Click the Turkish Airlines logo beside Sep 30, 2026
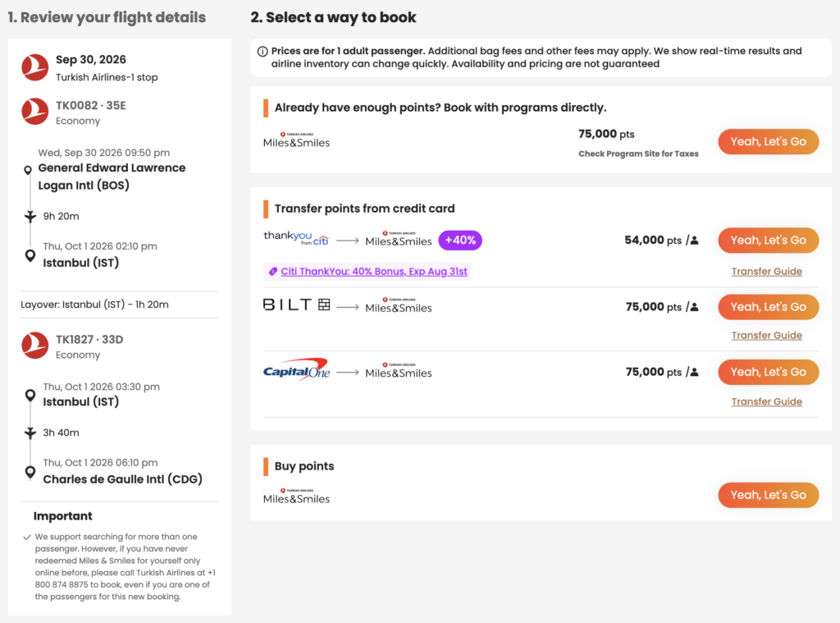This screenshot has height=623, width=840. 34,67
